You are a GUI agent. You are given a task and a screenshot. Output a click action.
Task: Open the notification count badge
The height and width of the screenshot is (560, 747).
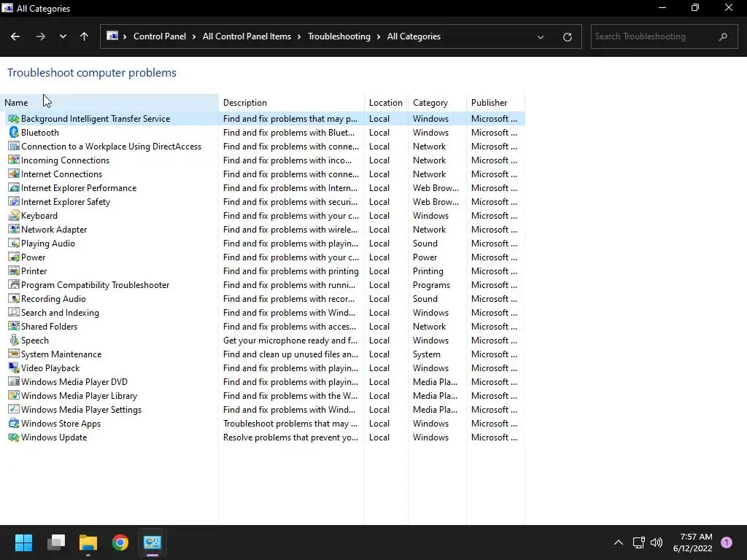[x=727, y=542]
